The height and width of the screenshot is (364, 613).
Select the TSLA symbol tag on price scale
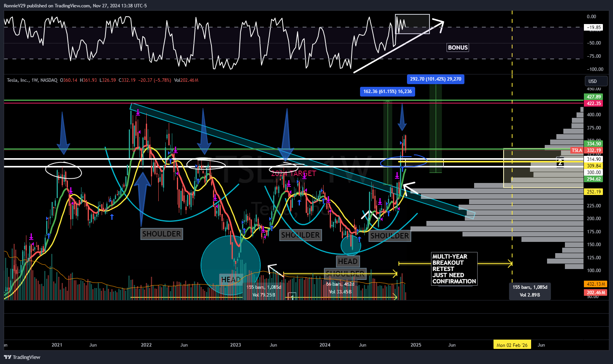pos(577,150)
